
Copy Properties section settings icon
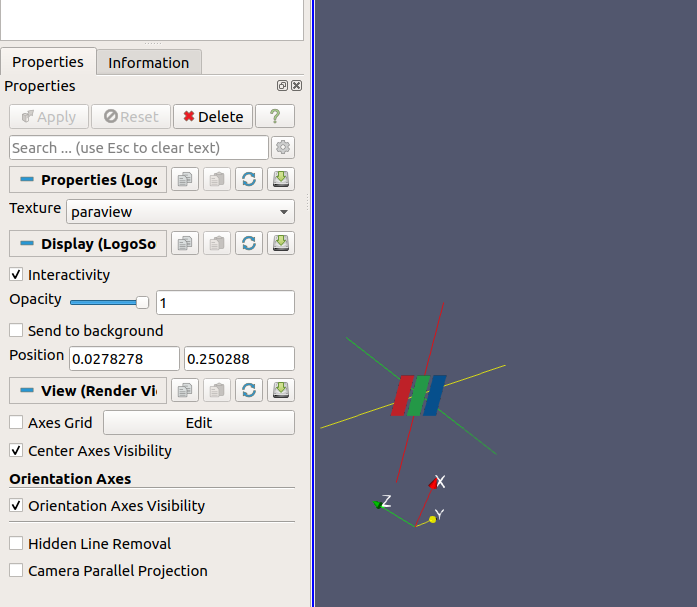[x=185, y=179]
